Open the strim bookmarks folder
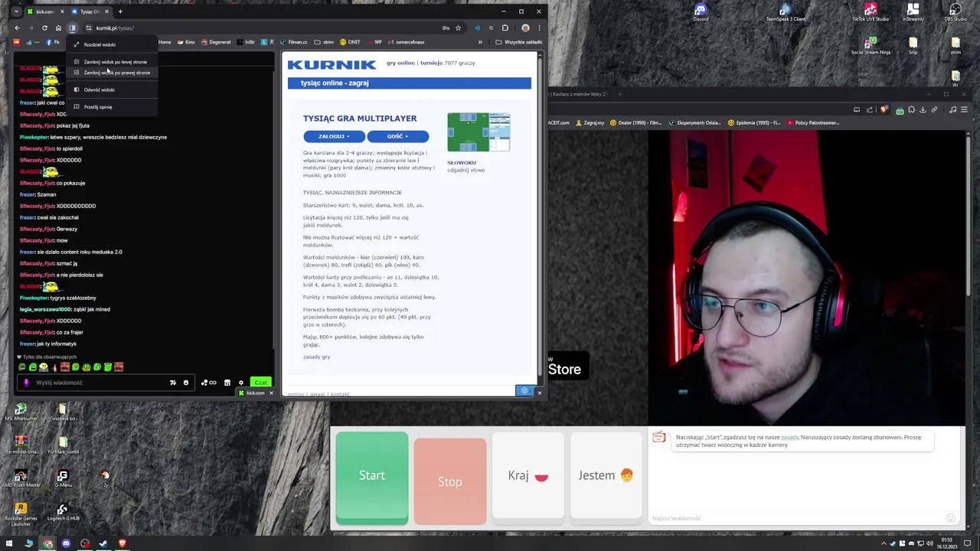Screen dimensions: 980x551 325,42
